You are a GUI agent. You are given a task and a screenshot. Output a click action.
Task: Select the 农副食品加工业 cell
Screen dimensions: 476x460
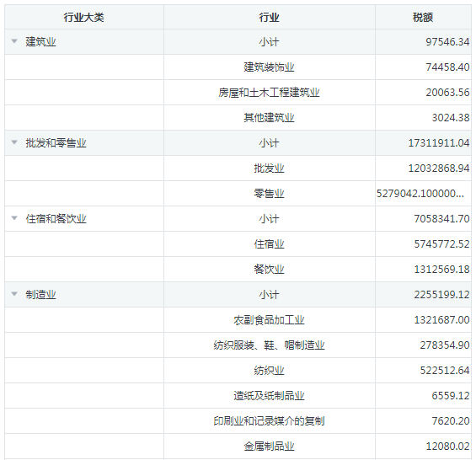click(270, 319)
